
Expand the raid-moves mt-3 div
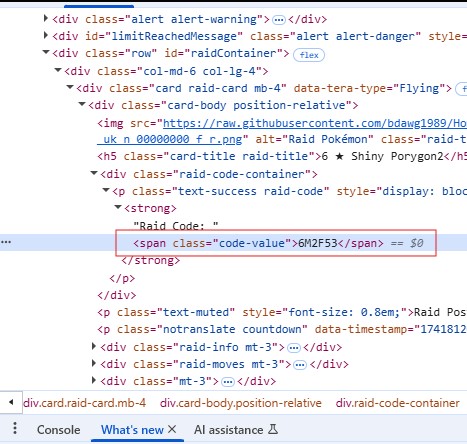pyautogui.click(x=94, y=363)
